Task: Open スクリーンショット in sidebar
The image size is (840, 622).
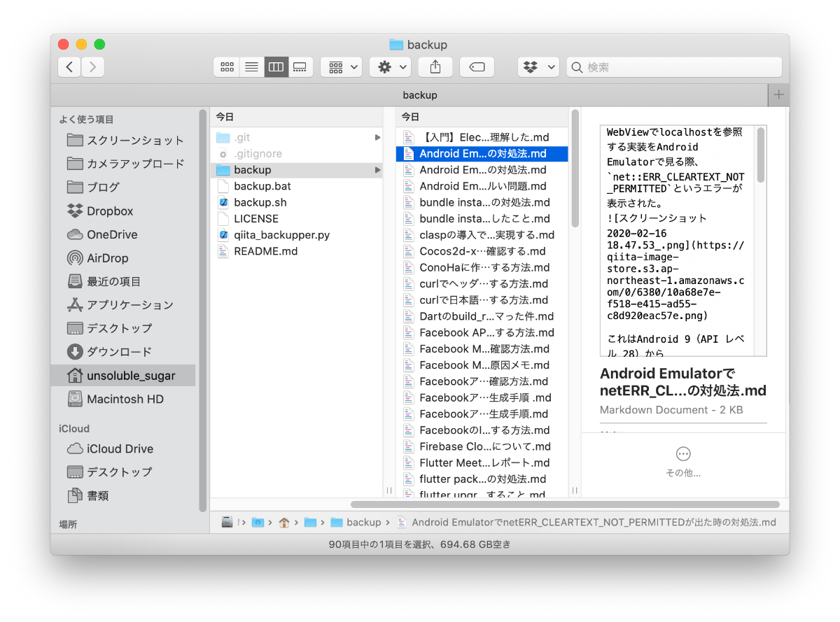Action: click(x=126, y=141)
